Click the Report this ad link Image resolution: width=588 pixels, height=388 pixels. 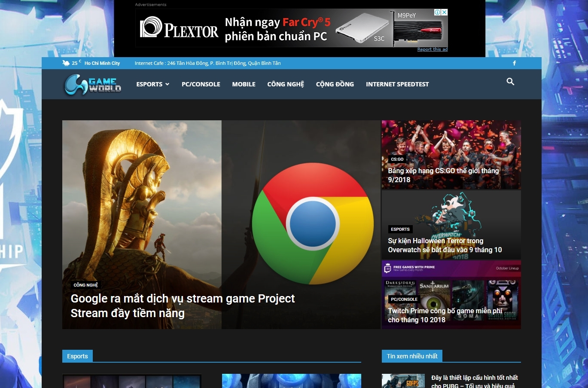(433, 49)
